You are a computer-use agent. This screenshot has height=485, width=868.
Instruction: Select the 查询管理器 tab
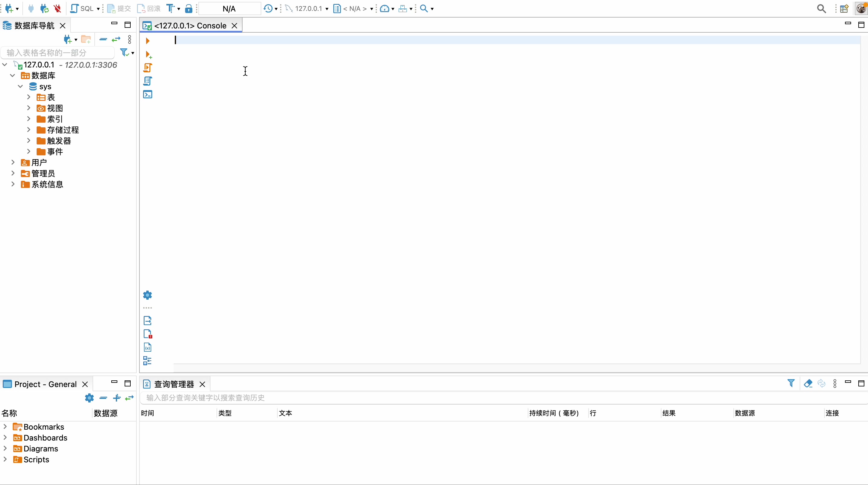174,384
